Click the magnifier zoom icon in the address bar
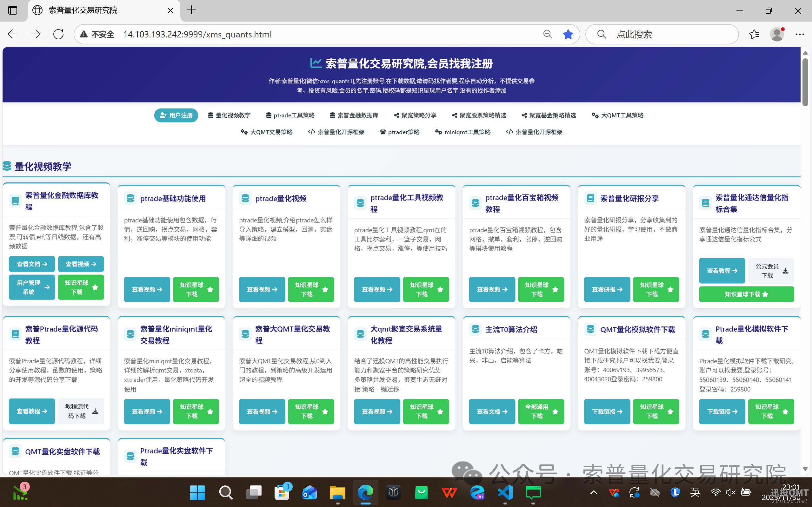 [x=547, y=34]
